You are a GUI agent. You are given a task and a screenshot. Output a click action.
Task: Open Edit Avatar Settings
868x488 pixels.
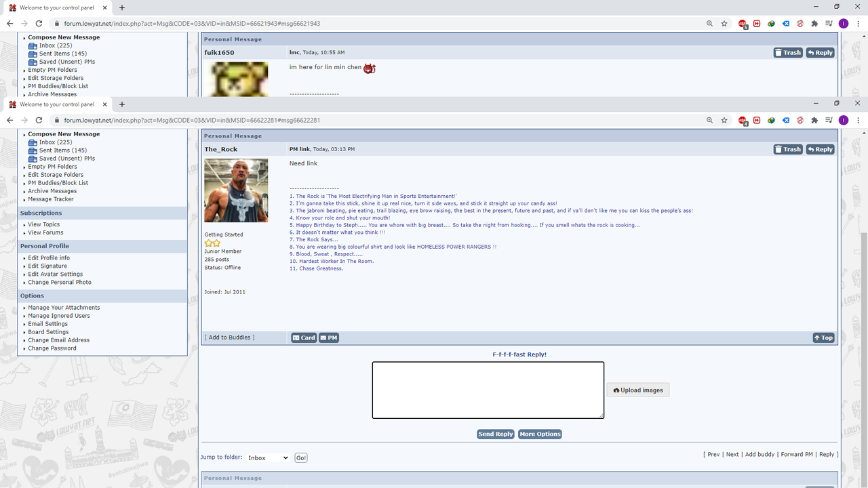click(56, 274)
